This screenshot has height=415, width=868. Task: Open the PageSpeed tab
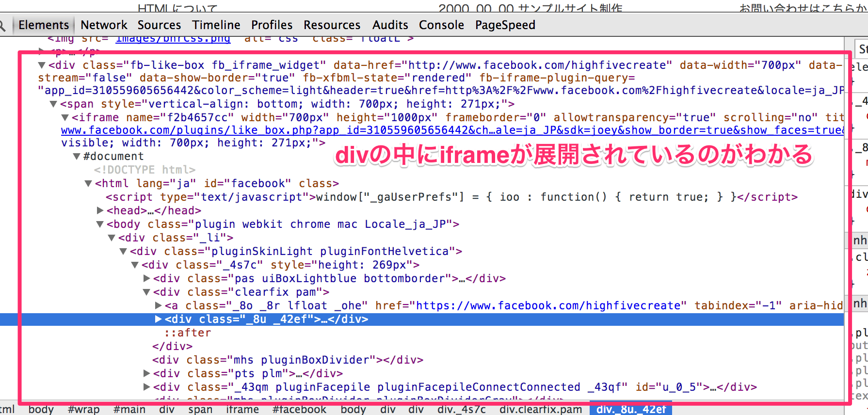pyautogui.click(x=505, y=25)
